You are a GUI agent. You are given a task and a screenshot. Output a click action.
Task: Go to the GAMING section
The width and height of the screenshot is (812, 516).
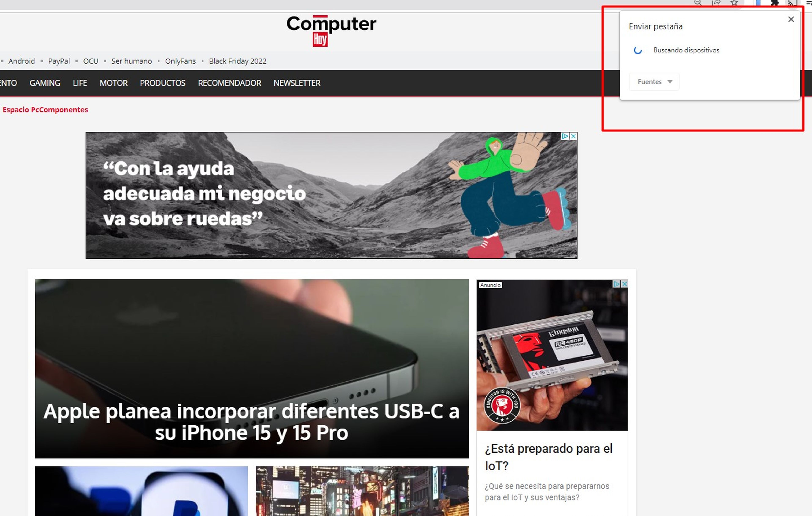[45, 83]
